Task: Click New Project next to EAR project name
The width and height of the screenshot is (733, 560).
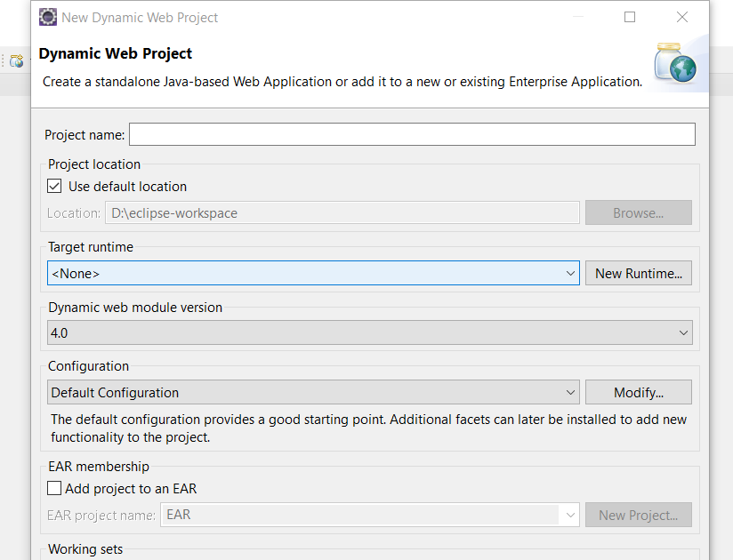Action: 638,514
